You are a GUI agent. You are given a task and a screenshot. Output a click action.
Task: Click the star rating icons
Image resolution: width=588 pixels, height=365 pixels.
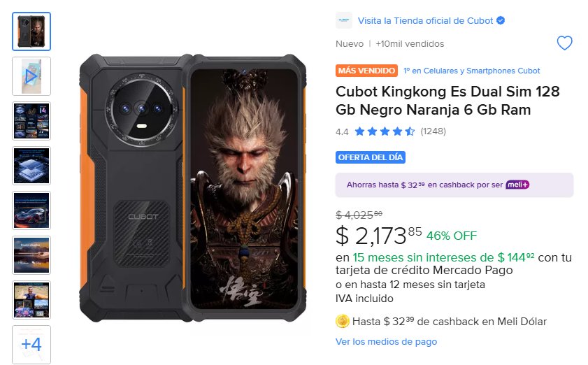pos(385,131)
